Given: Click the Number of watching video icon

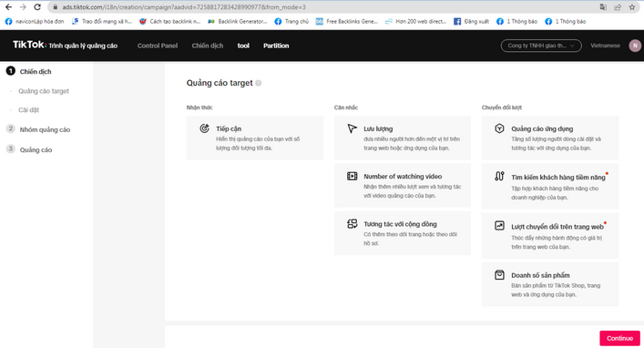Looking at the screenshot, I should [x=352, y=176].
